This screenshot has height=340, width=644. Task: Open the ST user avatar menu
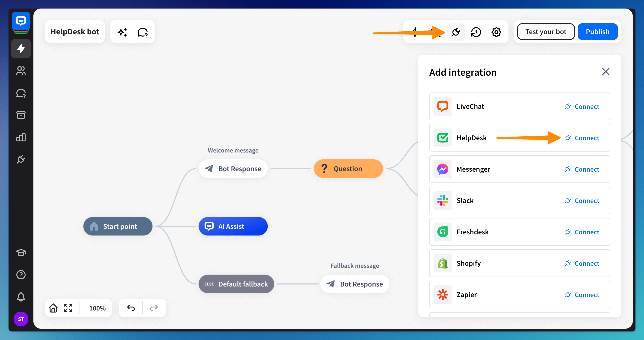coord(21,319)
